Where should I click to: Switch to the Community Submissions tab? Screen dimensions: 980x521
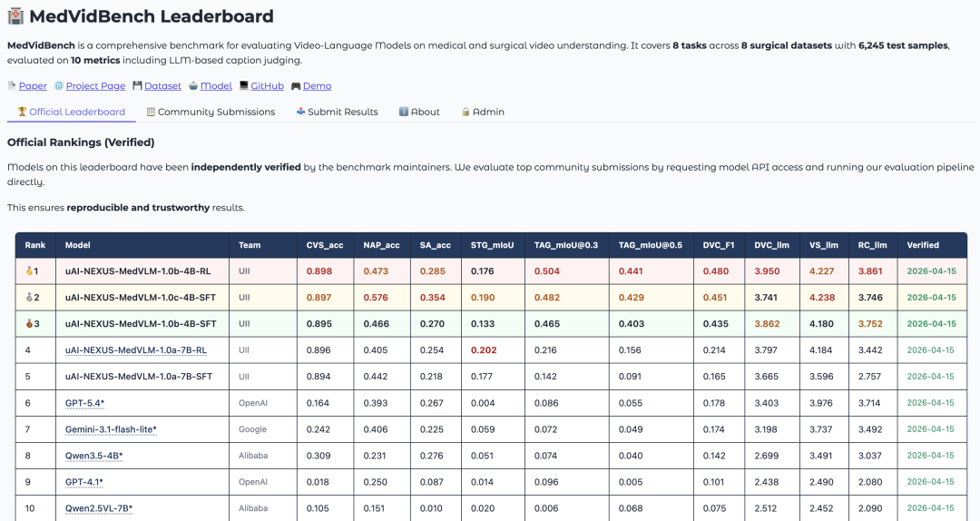[216, 112]
